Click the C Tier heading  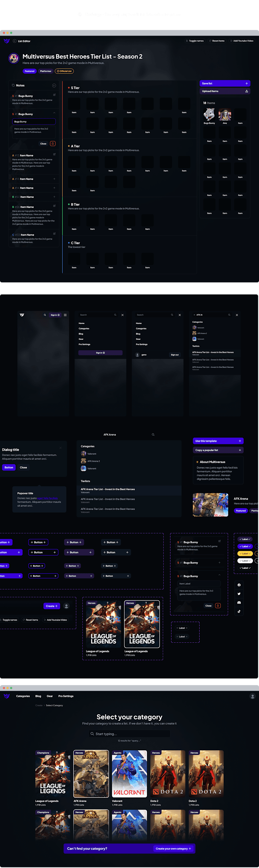[x=75, y=243]
